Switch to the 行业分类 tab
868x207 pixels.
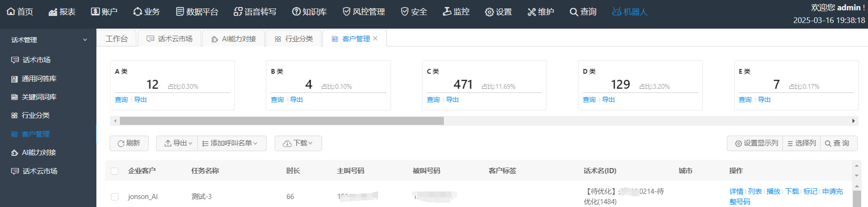(294, 38)
